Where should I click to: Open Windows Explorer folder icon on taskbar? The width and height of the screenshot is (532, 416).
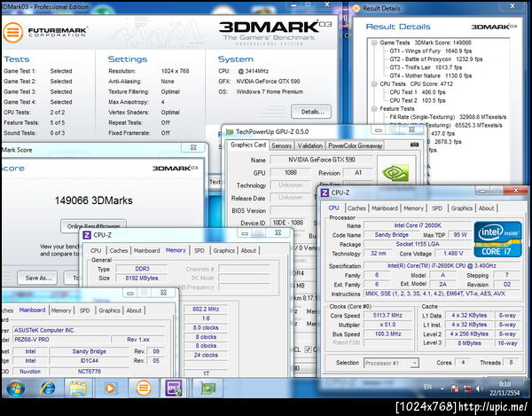tap(78, 389)
